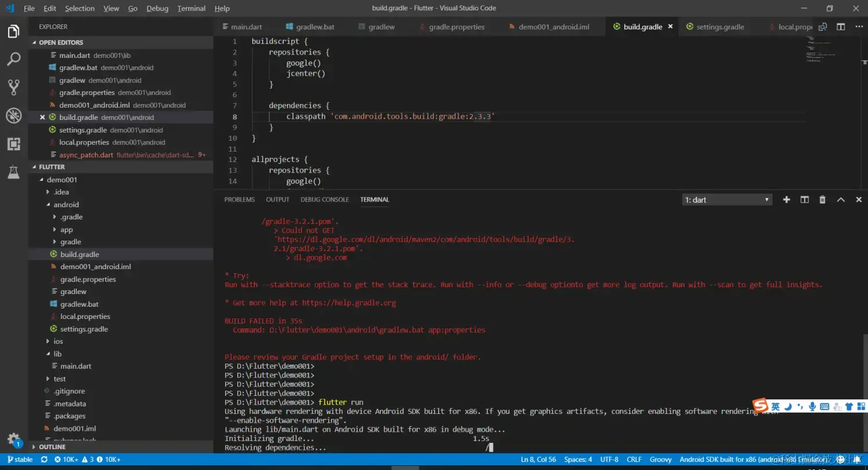The image size is (868, 470).
Task: Select terminal dropdown showing 1: dart
Action: [727, 200]
